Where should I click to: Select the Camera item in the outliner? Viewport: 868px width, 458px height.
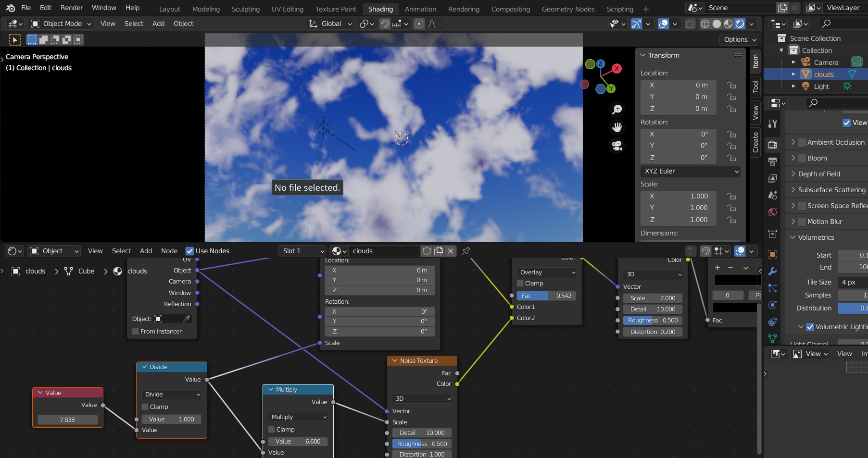tap(826, 62)
